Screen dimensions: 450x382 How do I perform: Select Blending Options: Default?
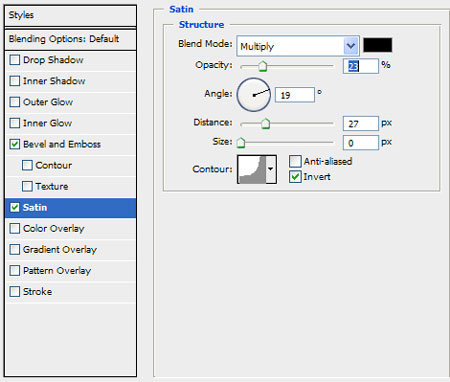[70, 39]
